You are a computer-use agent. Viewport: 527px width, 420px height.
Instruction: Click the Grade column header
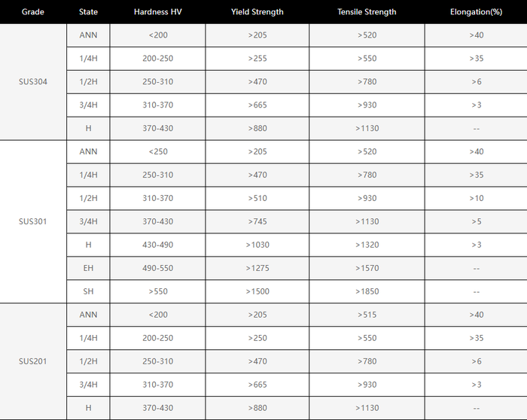tap(32, 12)
